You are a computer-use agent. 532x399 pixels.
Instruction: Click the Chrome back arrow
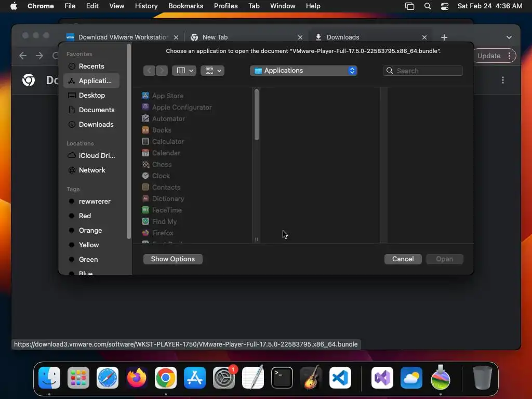(x=23, y=56)
